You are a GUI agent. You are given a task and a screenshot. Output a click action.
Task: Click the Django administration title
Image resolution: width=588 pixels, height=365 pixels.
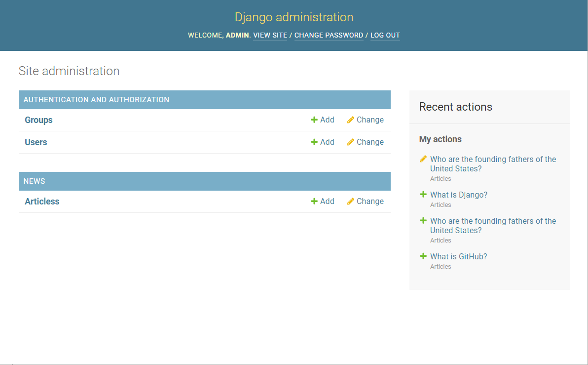[x=294, y=17]
